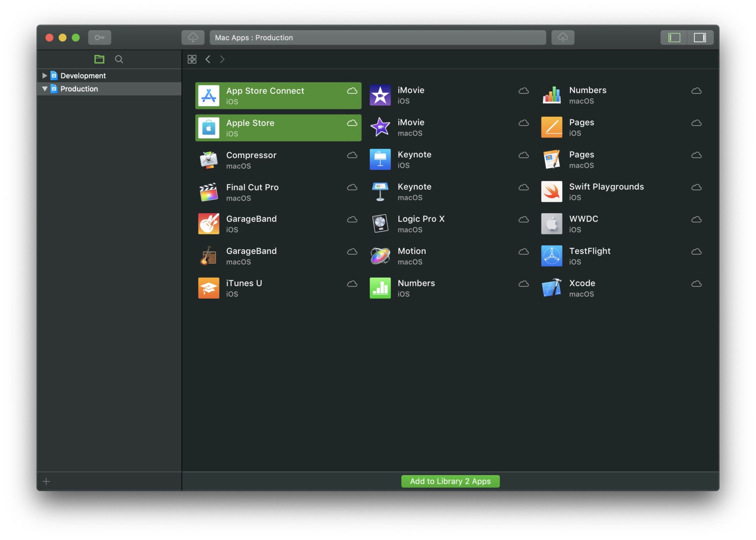Screen dimensions: 756x540
Task: Select iMovie for macOS
Action: [450, 127]
